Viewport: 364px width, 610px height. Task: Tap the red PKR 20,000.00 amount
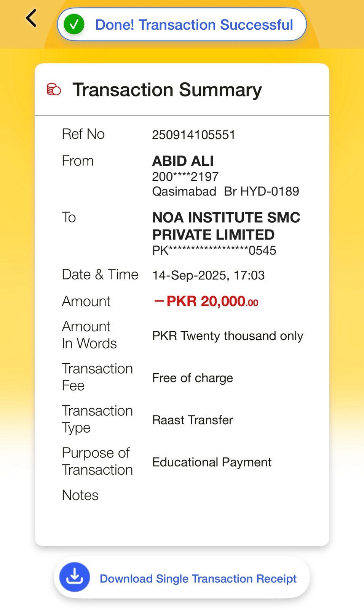206,301
